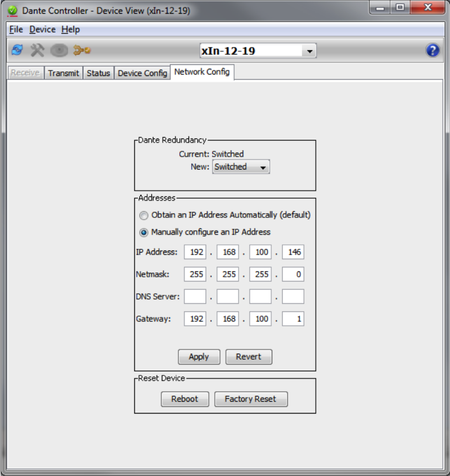Viewport: 450px width, 476px height.
Task: Click the Refresh icon in the toolbar
Action: 17,50
